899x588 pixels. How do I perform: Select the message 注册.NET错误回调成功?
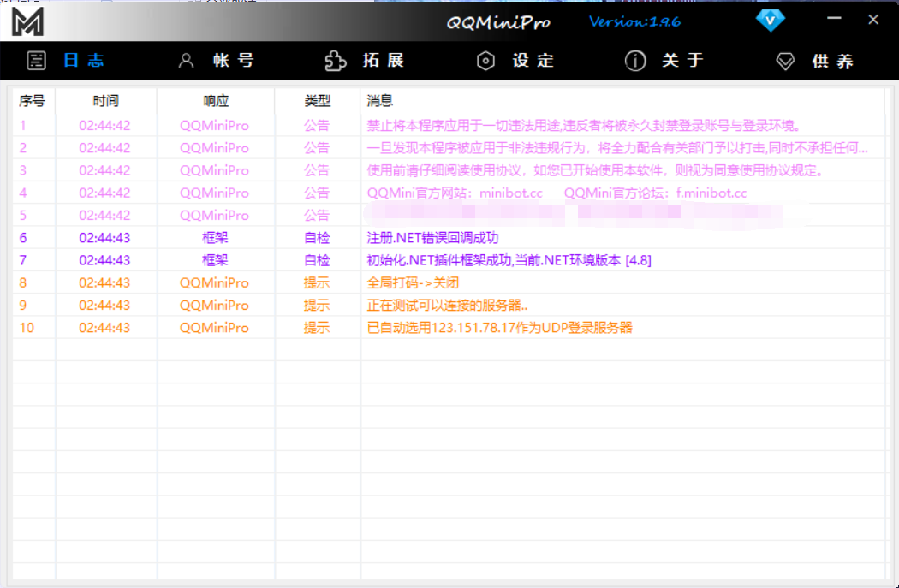click(x=432, y=238)
